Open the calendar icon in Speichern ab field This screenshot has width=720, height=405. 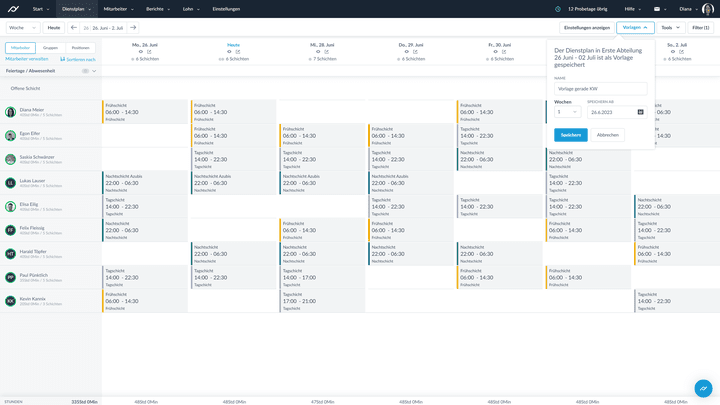click(x=640, y=112)
